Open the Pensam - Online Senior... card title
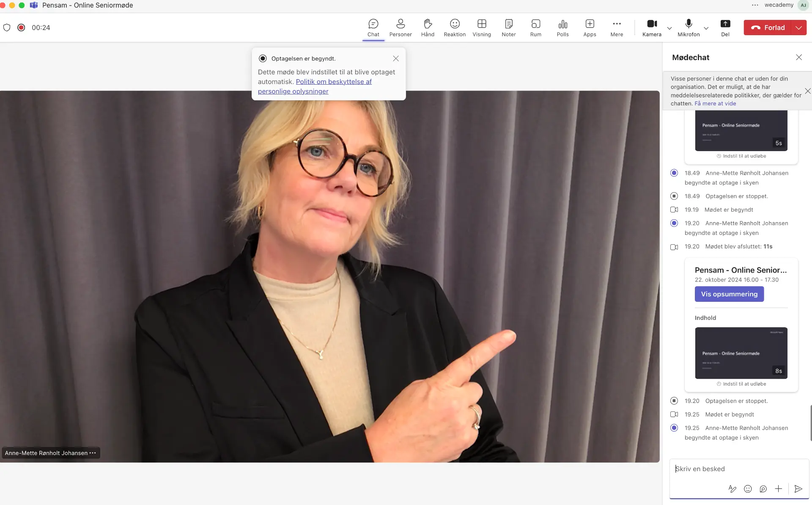Image resolution: width=812 pixels, height=505 pixels. pos(741,270)
